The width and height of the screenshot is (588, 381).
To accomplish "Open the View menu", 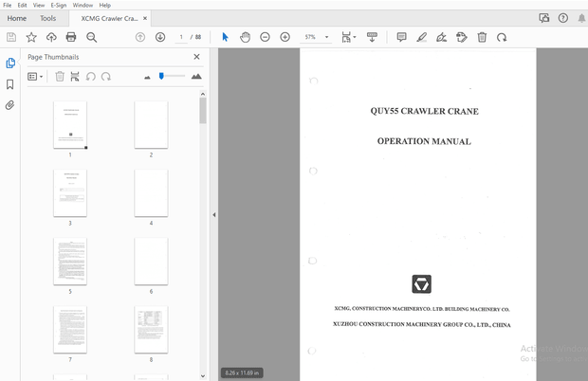I will [39, 6].
